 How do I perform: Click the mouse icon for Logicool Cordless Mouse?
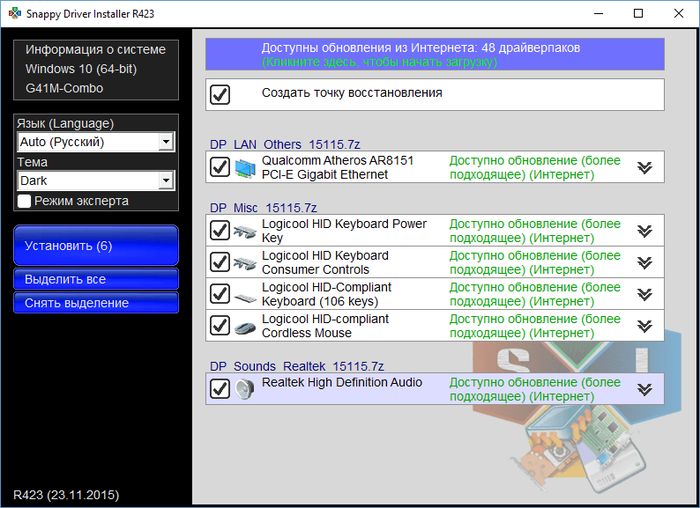click(x=245, y=327)
